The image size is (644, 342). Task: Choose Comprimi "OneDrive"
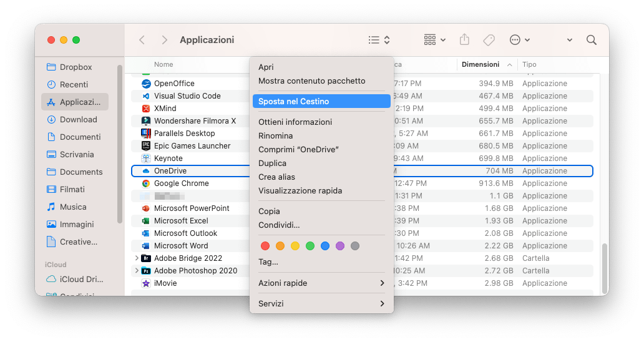click(x=321, y=149)
